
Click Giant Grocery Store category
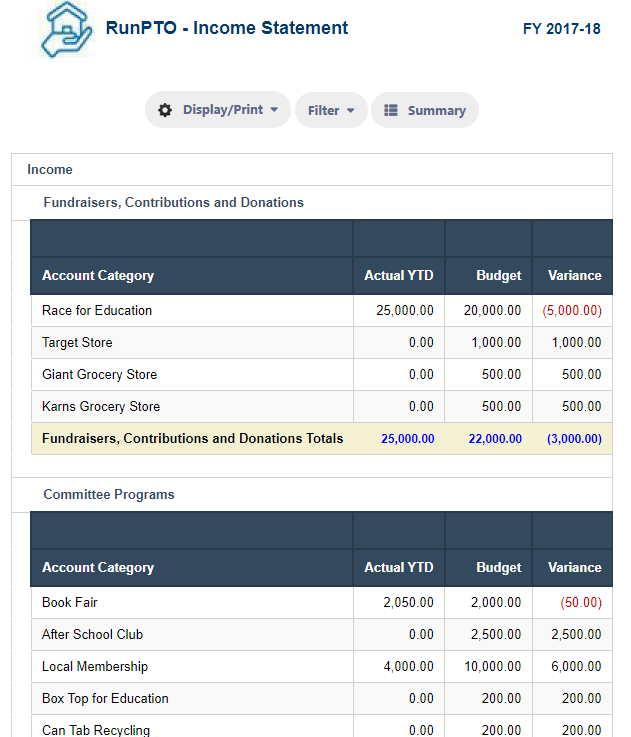tap(99, 375)
